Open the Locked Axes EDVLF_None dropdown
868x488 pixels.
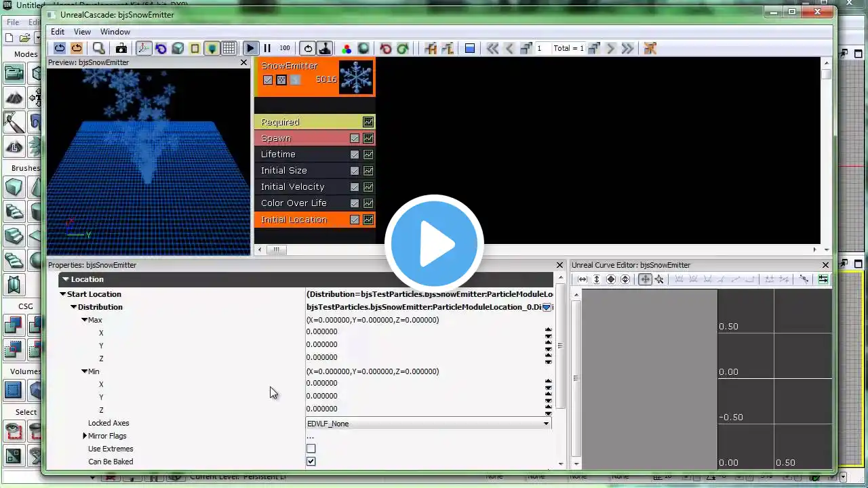(x=429, y=424)
